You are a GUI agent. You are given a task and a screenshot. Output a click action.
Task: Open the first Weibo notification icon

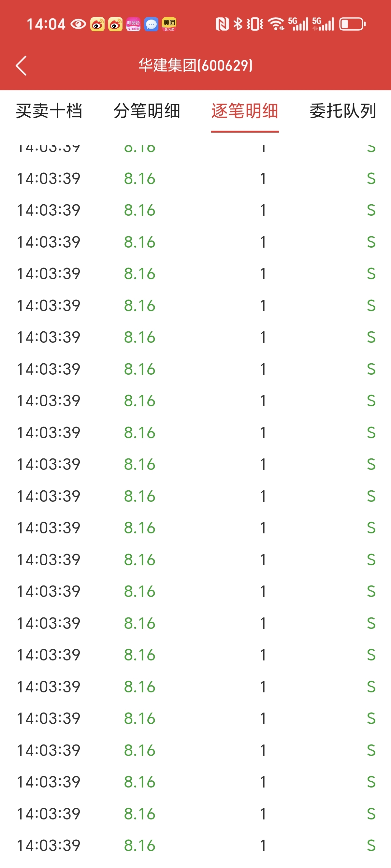[x=97, y=24]
